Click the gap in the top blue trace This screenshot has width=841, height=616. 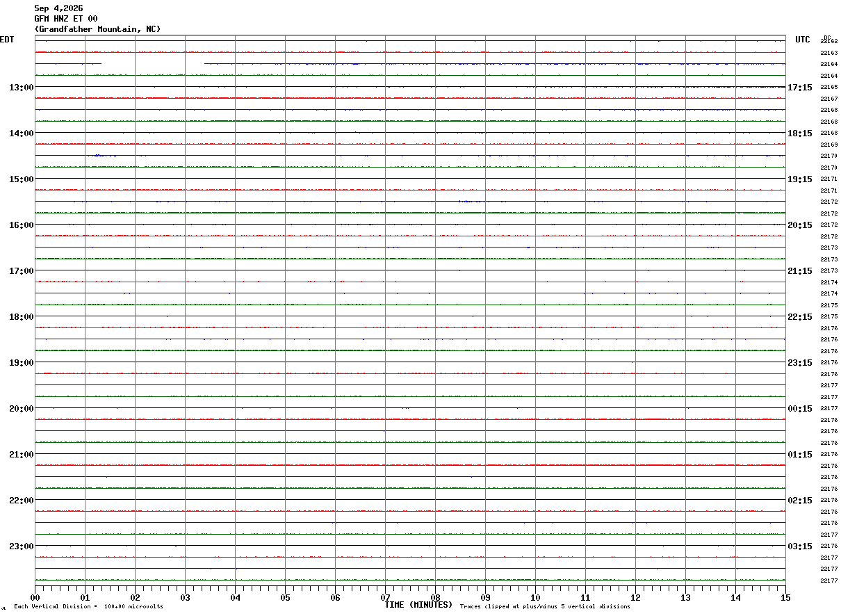point(153,64)
